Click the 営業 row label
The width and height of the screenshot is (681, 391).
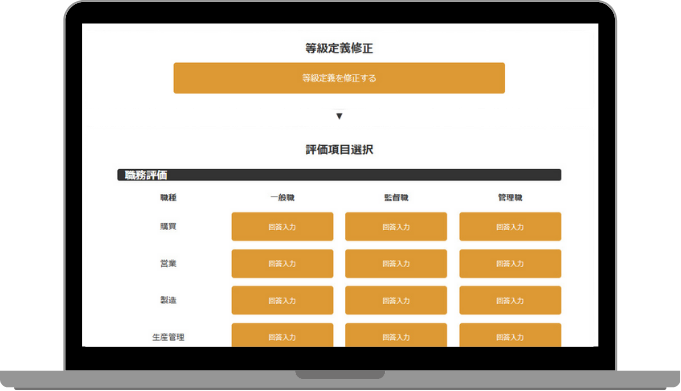coord(169,263)
